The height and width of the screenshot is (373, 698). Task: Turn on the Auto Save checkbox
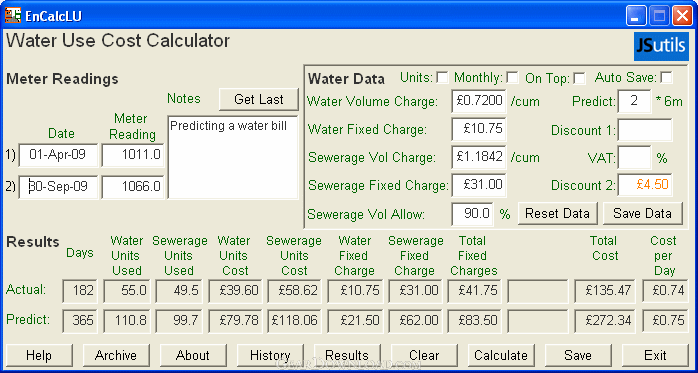click(x=666, y=78)
